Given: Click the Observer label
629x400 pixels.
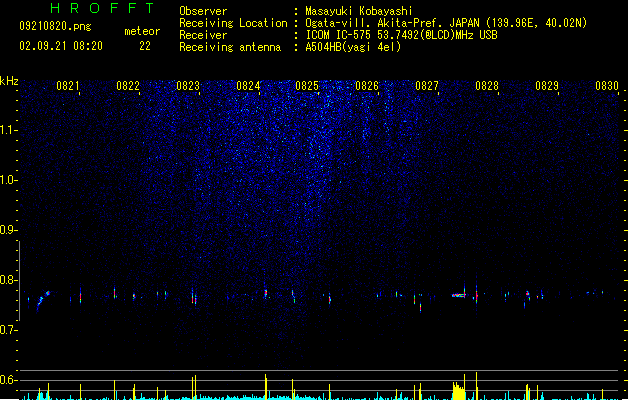Looking at the screenshot, I should pos(203,11).
